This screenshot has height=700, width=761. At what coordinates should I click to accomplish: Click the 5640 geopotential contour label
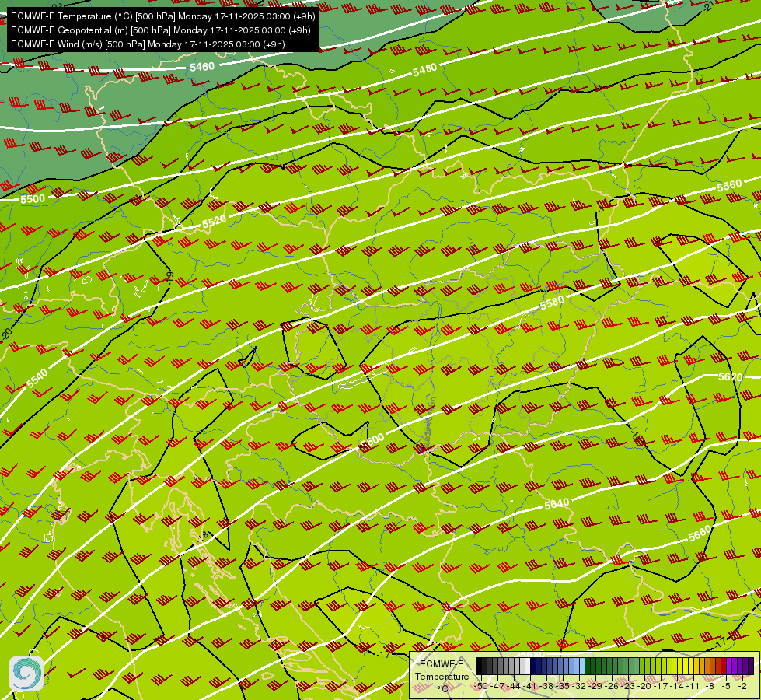(557, 504)
